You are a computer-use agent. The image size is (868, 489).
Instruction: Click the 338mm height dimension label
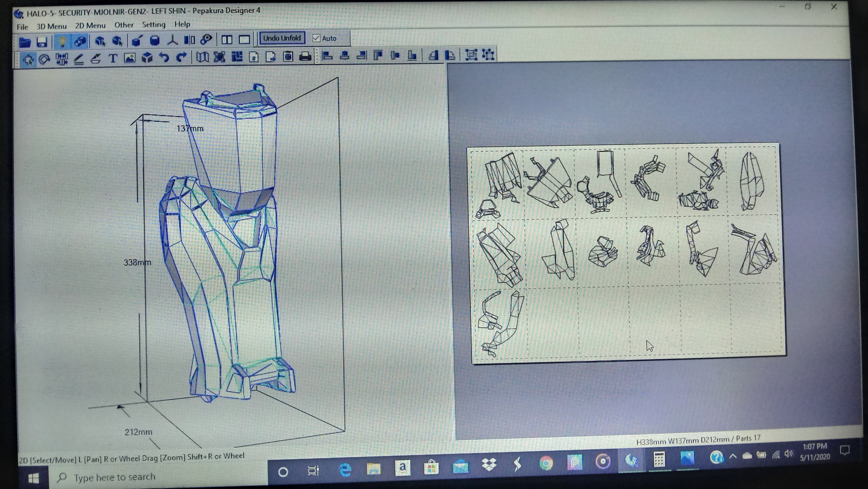[137, 262]
